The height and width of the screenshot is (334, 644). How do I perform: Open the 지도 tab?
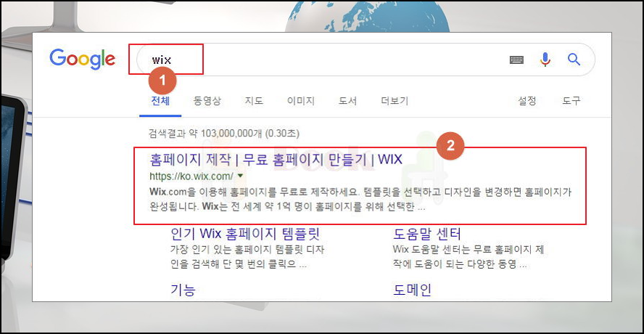(254, 101)
